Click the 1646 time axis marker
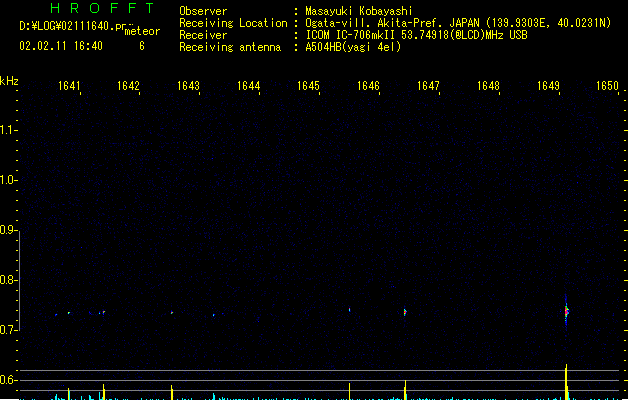This screenshot has width=629, height=400. 368,86
